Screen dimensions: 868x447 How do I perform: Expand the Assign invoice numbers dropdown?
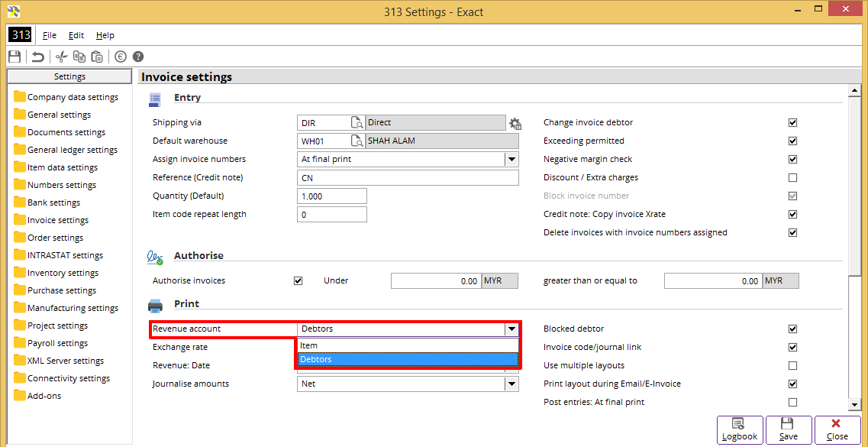tap(511, 159)
